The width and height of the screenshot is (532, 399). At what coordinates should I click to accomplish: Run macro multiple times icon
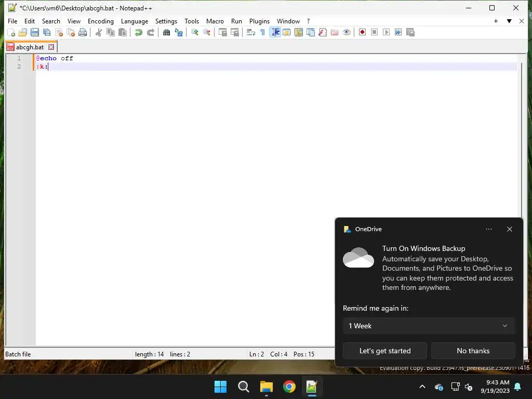coord(398,32)
